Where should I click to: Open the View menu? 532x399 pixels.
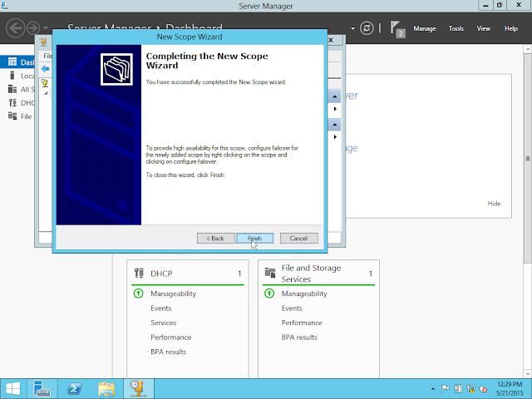484,28
